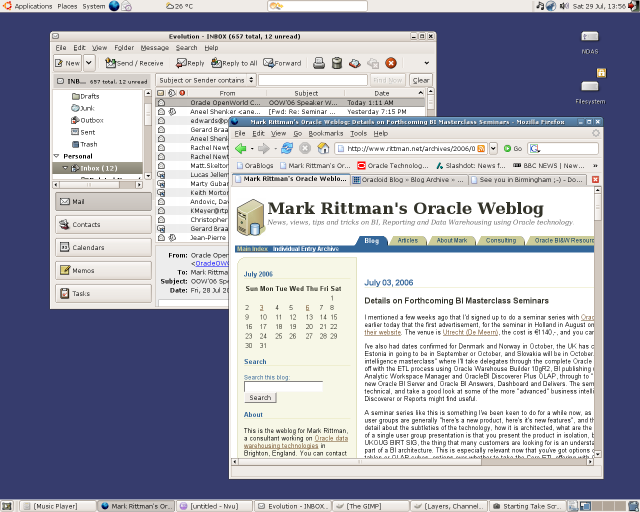640x512 pixels.
Task: Open the URL bar history dropdown in Firefox
Action: (x=493, y=149)
